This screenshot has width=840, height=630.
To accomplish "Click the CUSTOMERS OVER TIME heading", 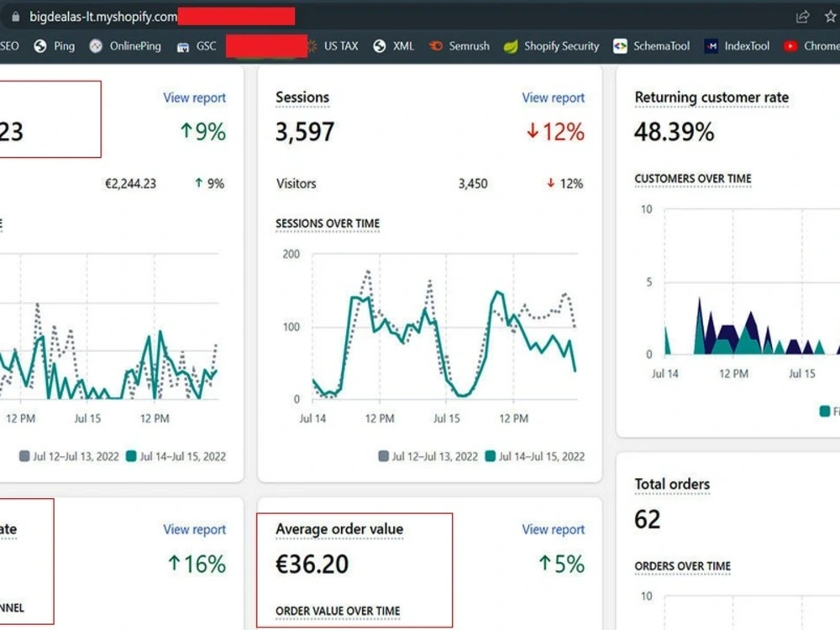I will click(x=693, y=178).
